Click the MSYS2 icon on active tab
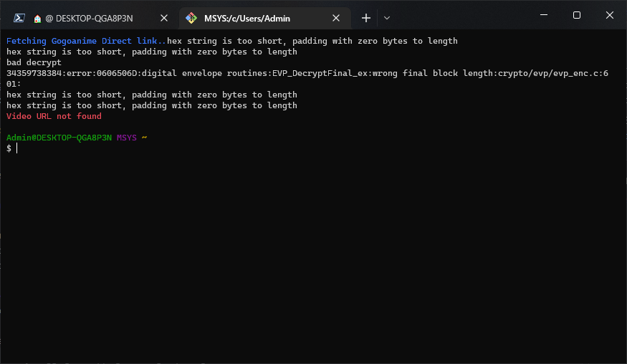627x364 pixels. [x=191, y=18]
